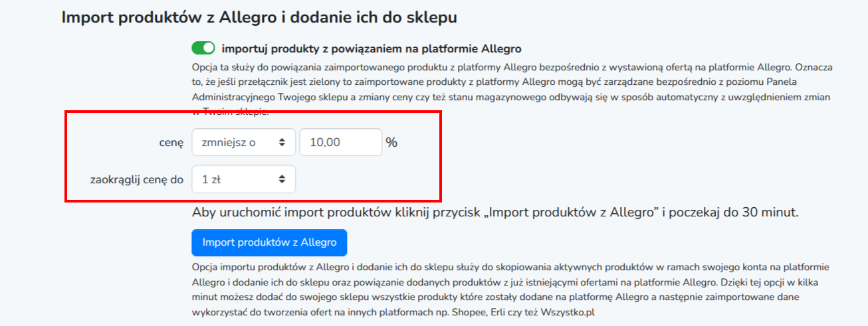Focus the 10,00 percentage input field
The image size is (868, 326).
(x=341, y=142)
